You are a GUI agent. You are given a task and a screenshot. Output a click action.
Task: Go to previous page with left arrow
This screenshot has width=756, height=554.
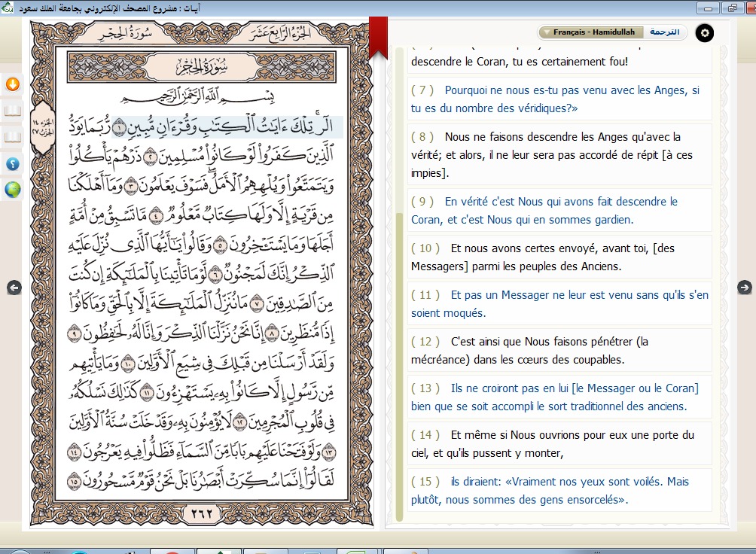(x=14, y=288)
